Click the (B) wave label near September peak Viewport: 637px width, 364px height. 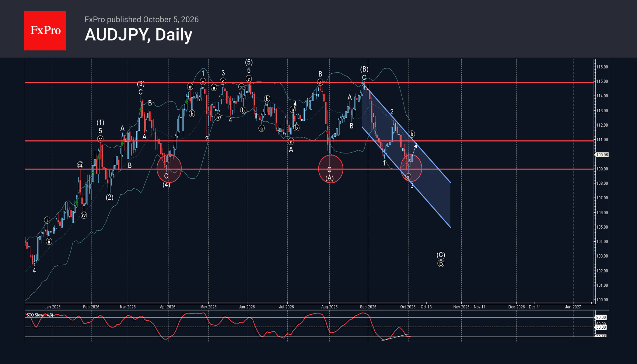[x=364, y=69]
